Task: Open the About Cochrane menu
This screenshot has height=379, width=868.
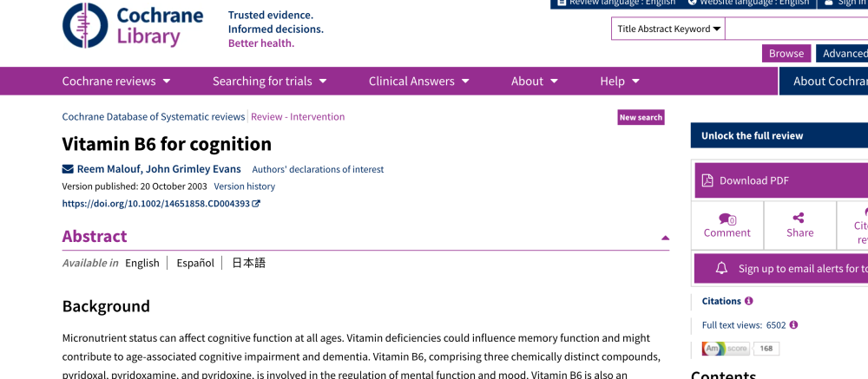Action: point(824,82)
